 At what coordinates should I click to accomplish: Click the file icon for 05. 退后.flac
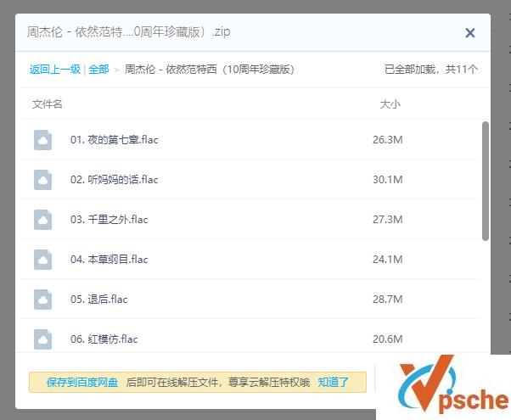pyautogui.click(x=42, y=300)
